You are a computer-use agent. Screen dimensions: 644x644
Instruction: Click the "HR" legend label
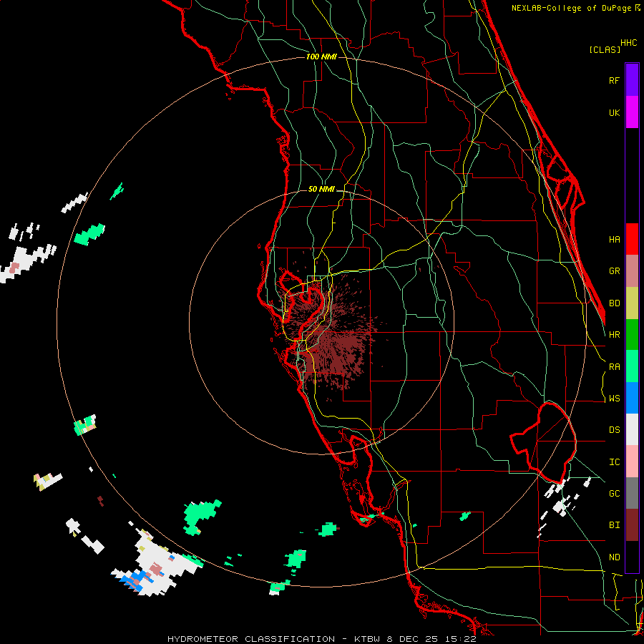[x=614, y=335]
